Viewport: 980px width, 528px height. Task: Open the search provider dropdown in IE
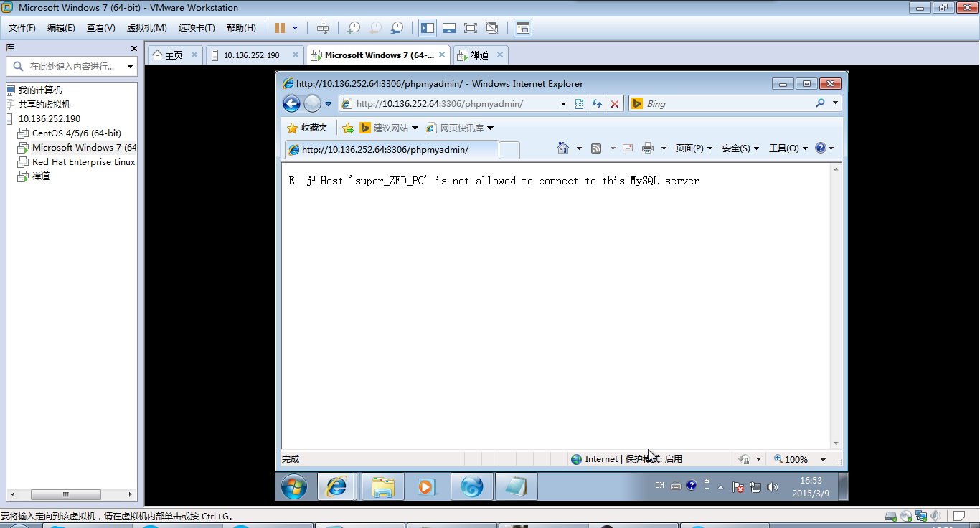tap(835, 104)
